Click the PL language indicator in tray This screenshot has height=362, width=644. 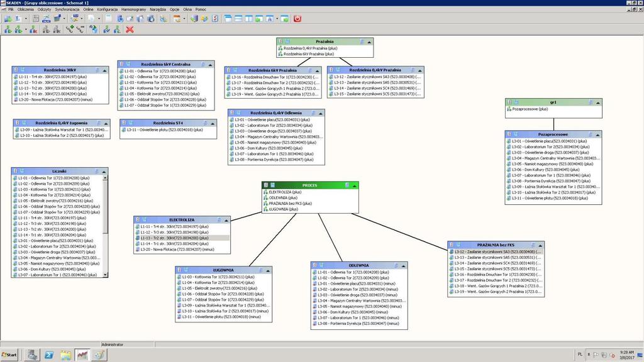click(x=580, y=354)
